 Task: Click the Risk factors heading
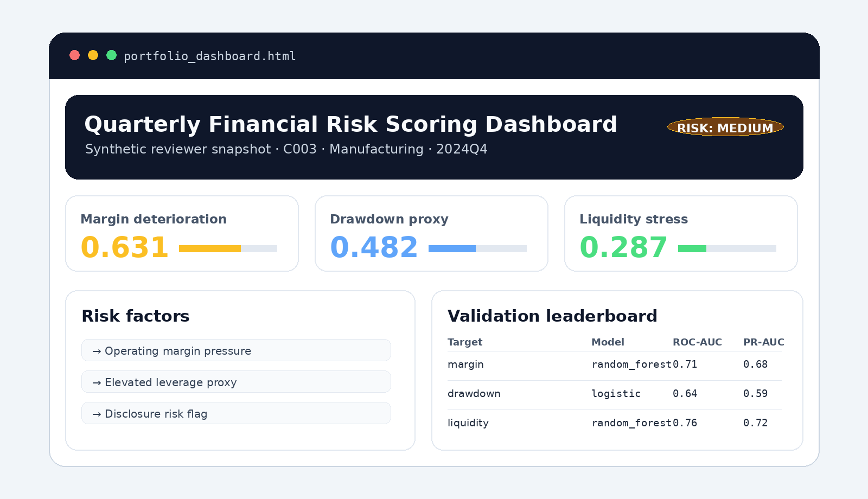point(136,316)
